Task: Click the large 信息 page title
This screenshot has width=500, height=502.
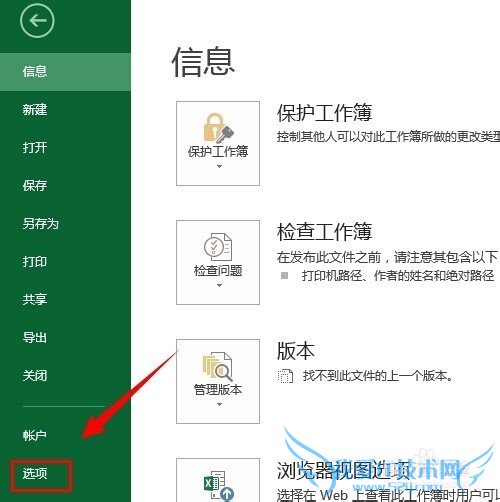Action: pos(203,62)
